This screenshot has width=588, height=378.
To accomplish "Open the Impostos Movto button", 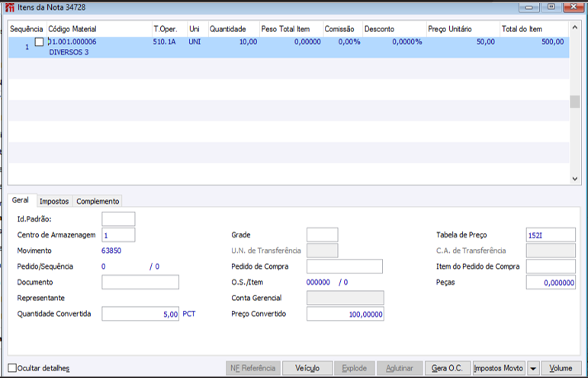I will (x=498, y=368).
